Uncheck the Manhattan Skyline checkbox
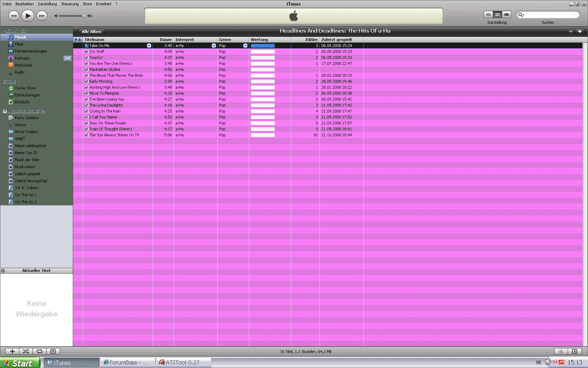This screenshot has height=368, width=588. coord(86,69)
